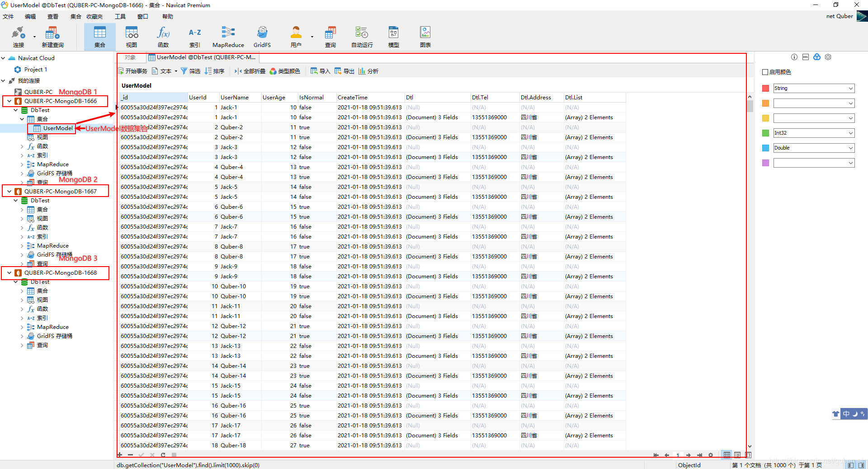Open the 工具 tools menu

click(120, 17)
